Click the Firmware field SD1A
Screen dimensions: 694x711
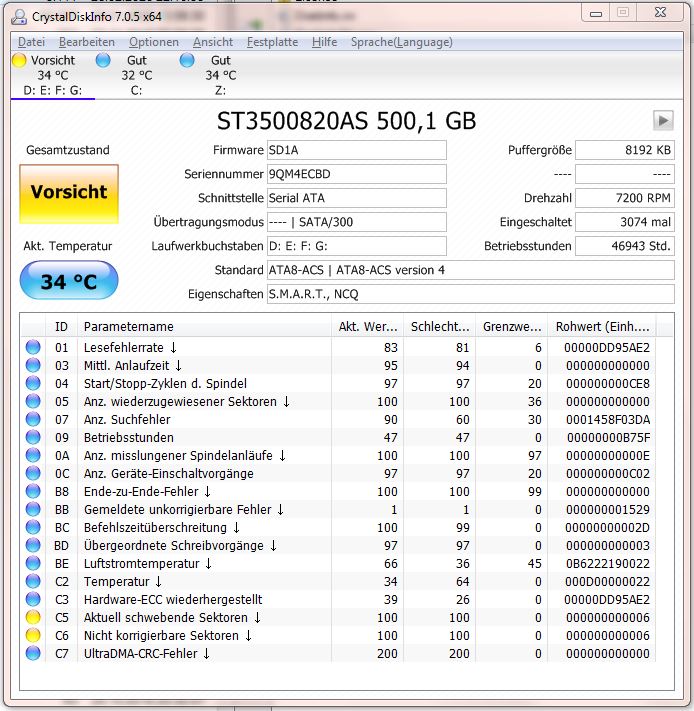pyautogui.click(x=357, y=150)
